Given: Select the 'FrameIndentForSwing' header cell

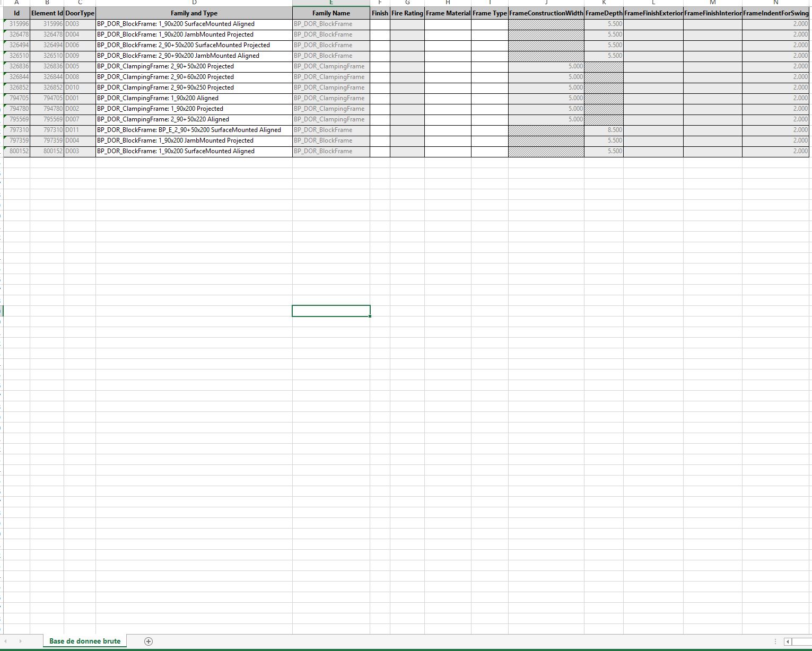Looking at the screenshot, I should [x=775, y=13].
